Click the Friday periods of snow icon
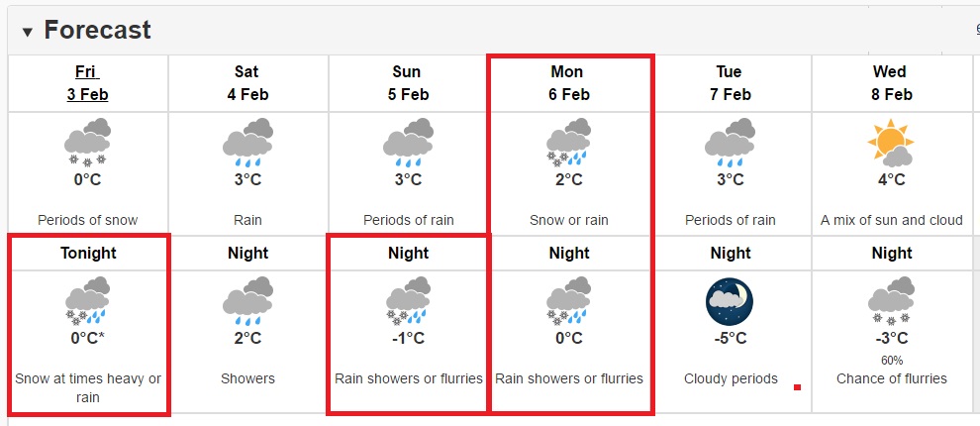The image size is (980, 426). [87, 143]
